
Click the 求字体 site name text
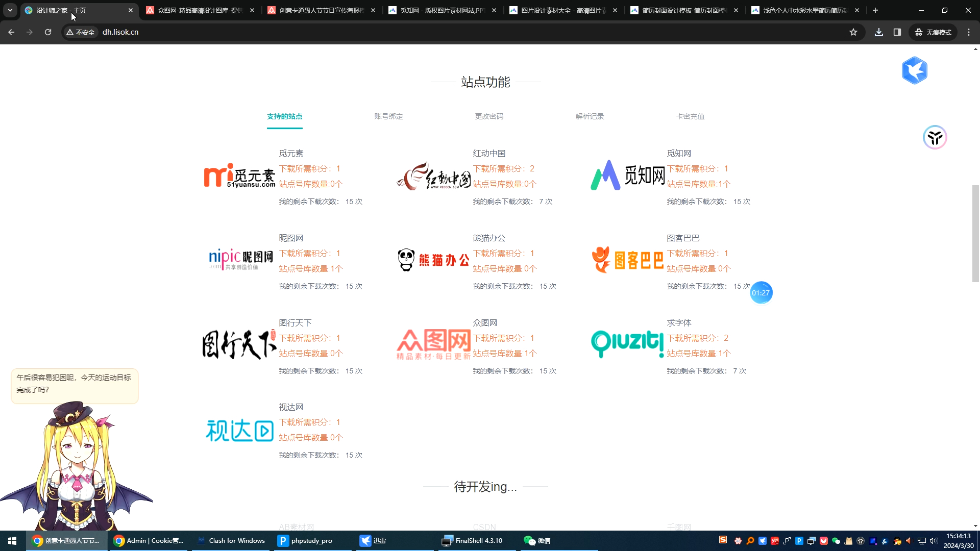679,322
